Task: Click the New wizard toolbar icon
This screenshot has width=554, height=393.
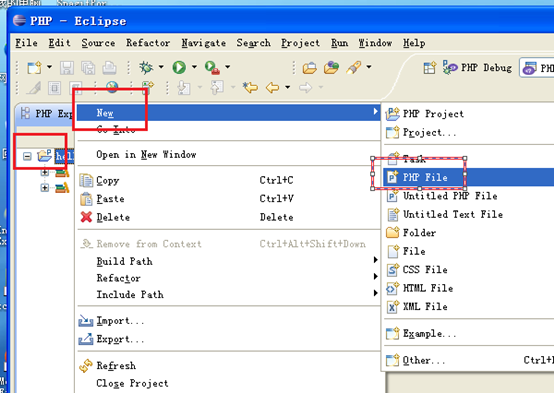Action: (x=35, y=67)
